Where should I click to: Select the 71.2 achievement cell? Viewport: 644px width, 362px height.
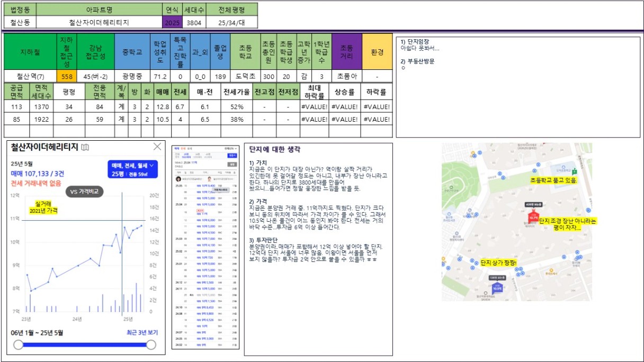160,76
